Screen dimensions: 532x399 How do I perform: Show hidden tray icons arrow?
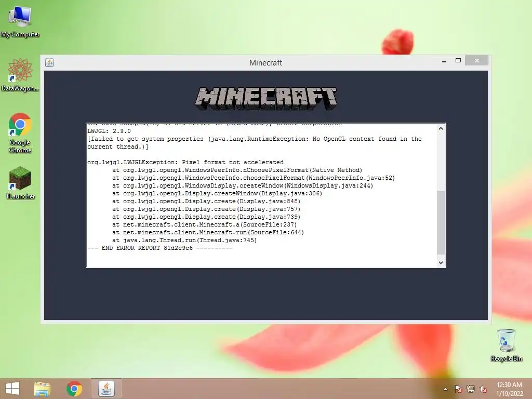coord(445,389)
